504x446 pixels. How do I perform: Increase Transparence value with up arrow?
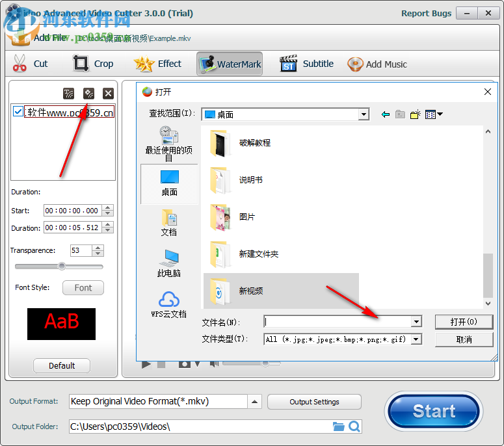tap(98, 248)
